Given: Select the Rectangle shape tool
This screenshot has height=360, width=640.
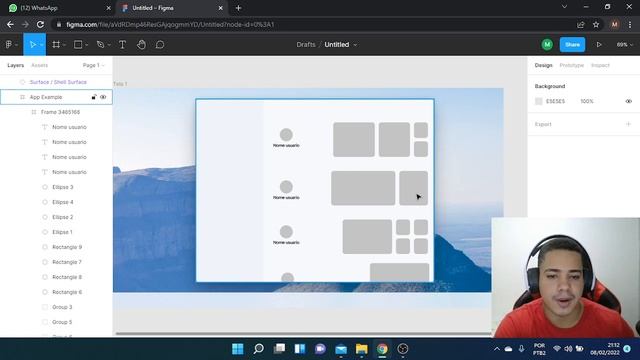Looking at the screenshot, I should click(x=78, y=44).
